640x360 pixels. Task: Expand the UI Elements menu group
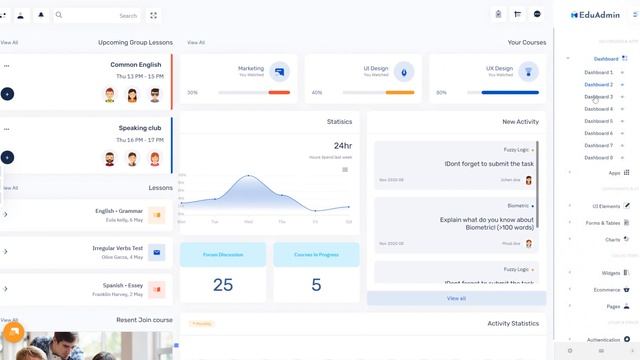point(570,206)
